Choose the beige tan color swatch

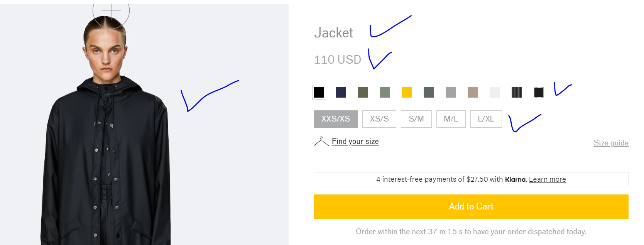coord(473,93)
